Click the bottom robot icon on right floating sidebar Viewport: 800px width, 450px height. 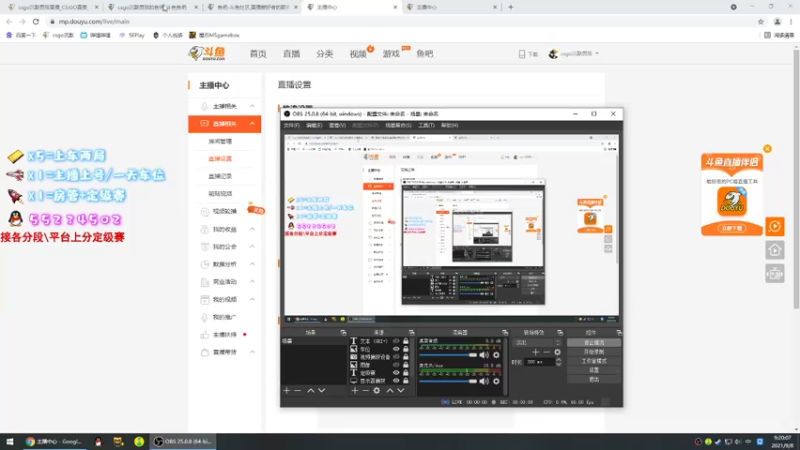point(774,274)
